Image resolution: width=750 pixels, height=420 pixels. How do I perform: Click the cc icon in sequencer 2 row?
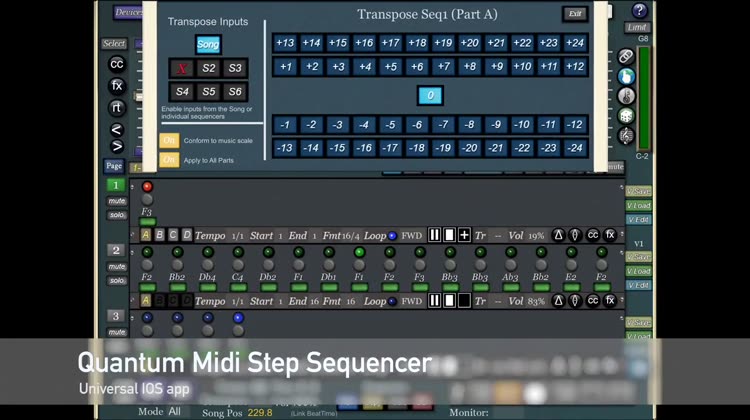(592, 300)
